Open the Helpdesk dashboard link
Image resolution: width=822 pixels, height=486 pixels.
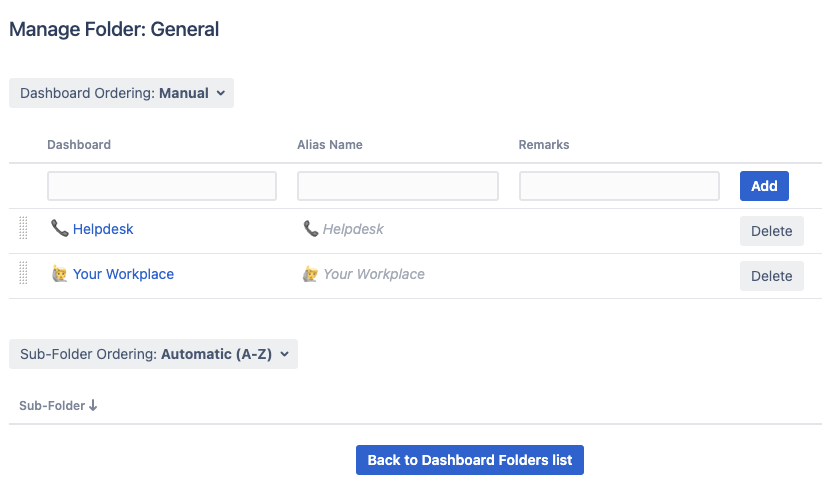103,229
